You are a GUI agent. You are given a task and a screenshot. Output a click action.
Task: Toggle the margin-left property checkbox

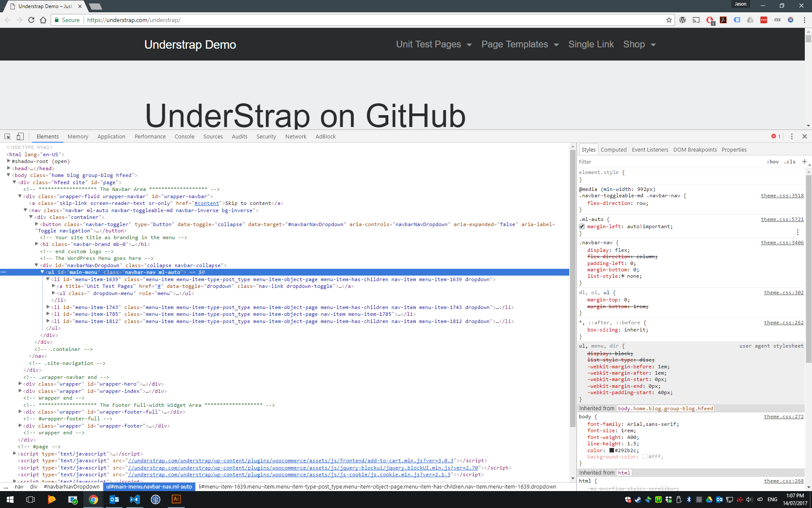click(x=582, y=226)
